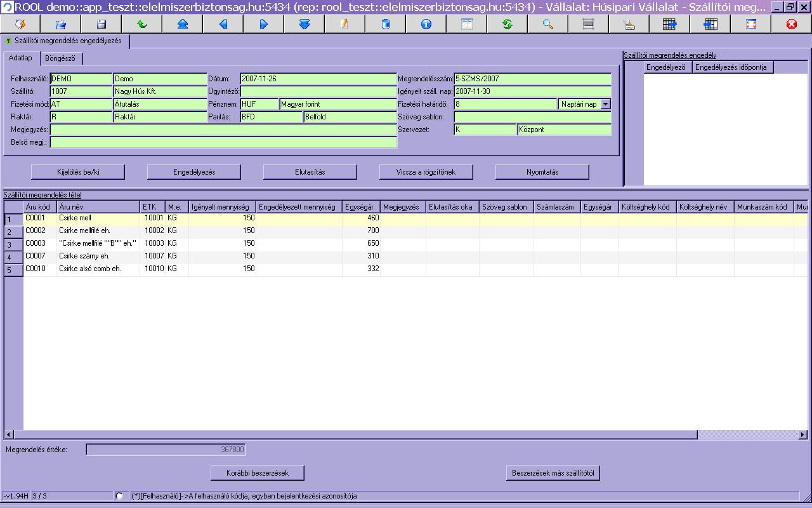Click the Felhasználó code field DEMO
This screenshot has height=508, width=812.
coord(81,79)
